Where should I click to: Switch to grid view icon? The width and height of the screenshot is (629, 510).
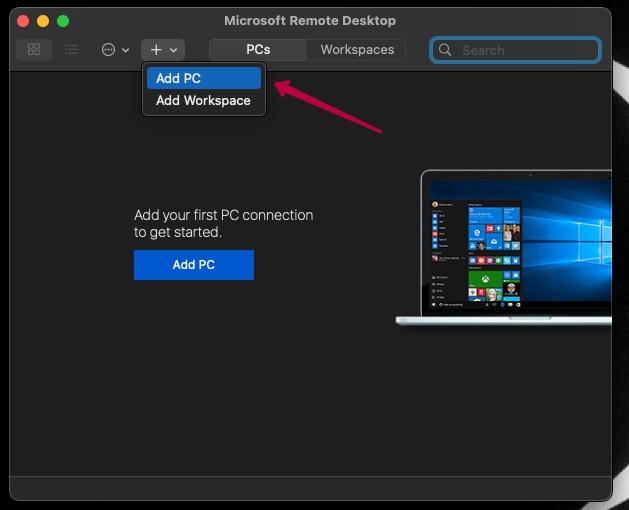[x=34, y=50]
